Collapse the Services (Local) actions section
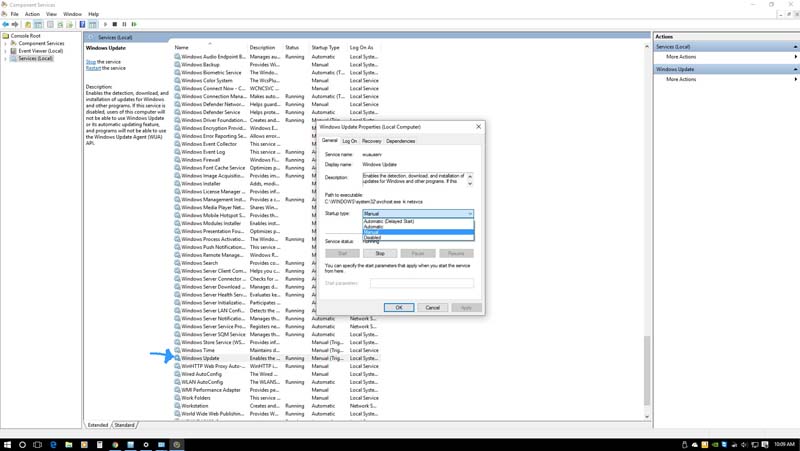Viewport: 800px width, 451px height. [795, 47]
